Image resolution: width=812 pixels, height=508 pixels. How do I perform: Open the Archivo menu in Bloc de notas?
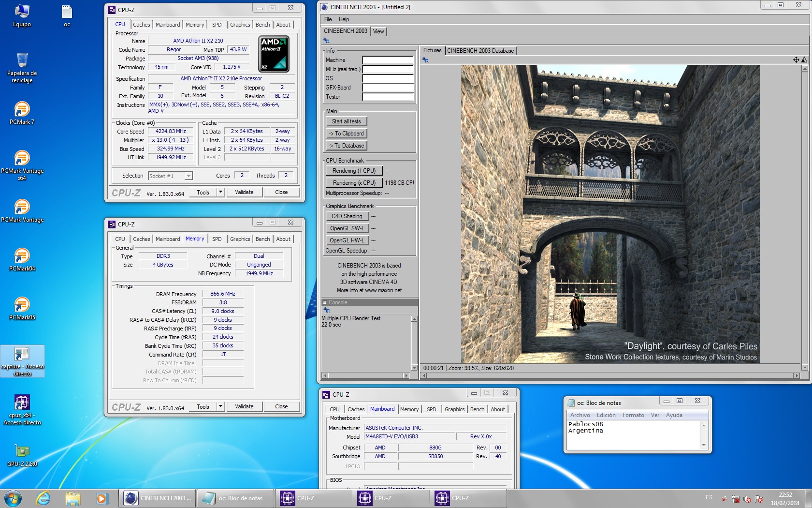[580, 415]
